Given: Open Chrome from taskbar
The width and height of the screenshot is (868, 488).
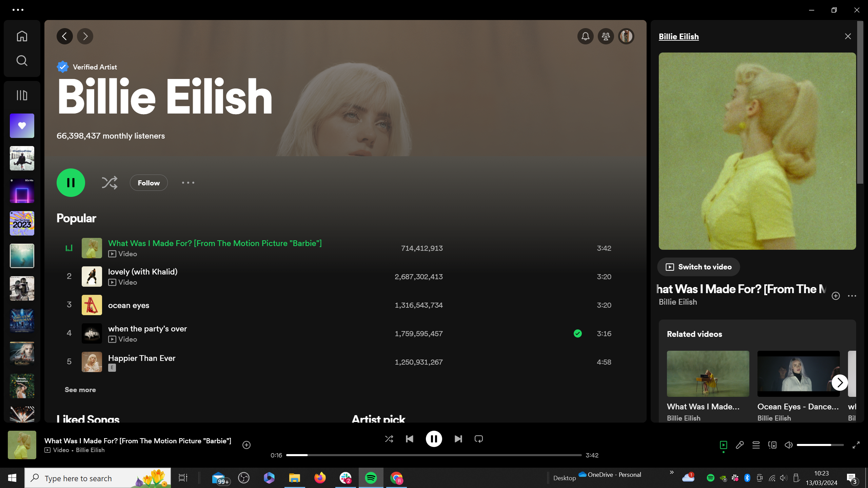Looking at the screenshot, I should [396, 478].
